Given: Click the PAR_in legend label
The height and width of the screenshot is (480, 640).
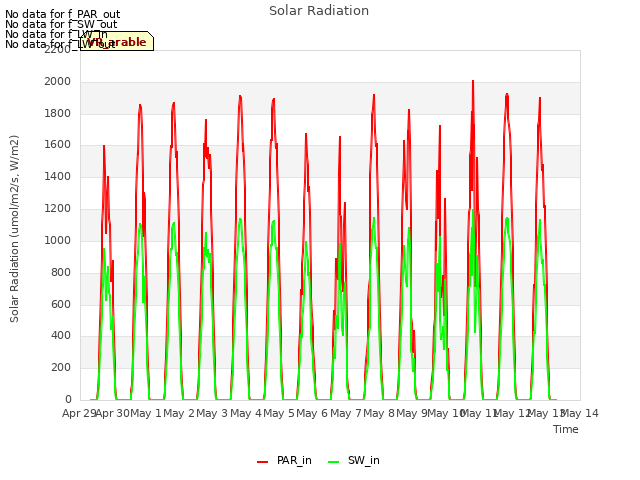Looking at the screenshot, I should click(x=294, y=460).
